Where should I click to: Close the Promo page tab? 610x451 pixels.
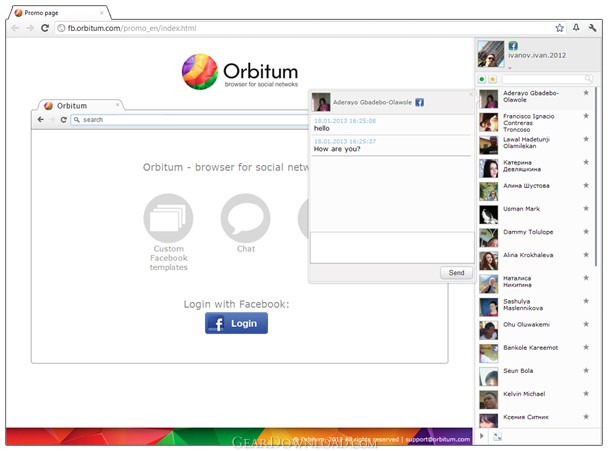pyautogui.click(x=102, y=13)
